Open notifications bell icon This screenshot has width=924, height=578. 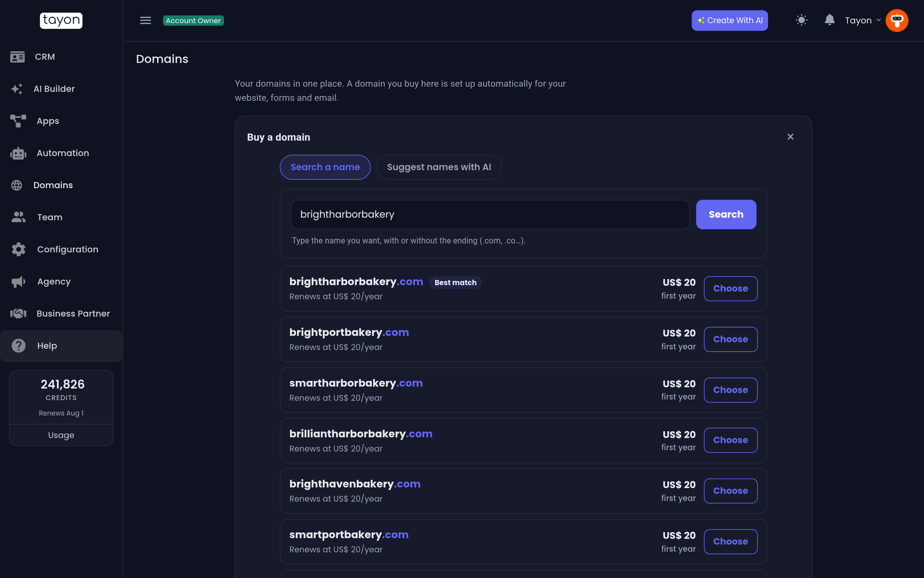[829, 20]
